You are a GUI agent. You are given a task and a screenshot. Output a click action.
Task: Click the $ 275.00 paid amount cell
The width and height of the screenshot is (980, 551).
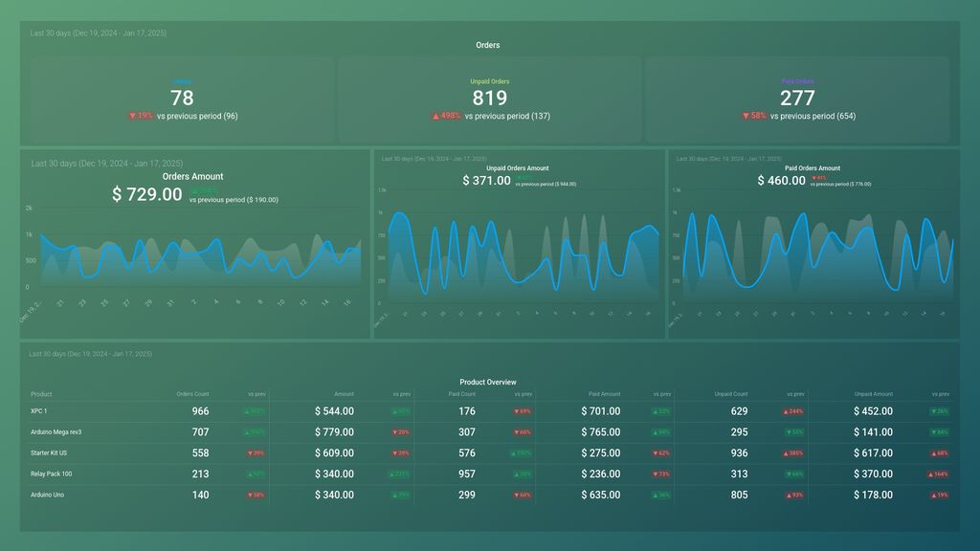[x=601, y=452]
